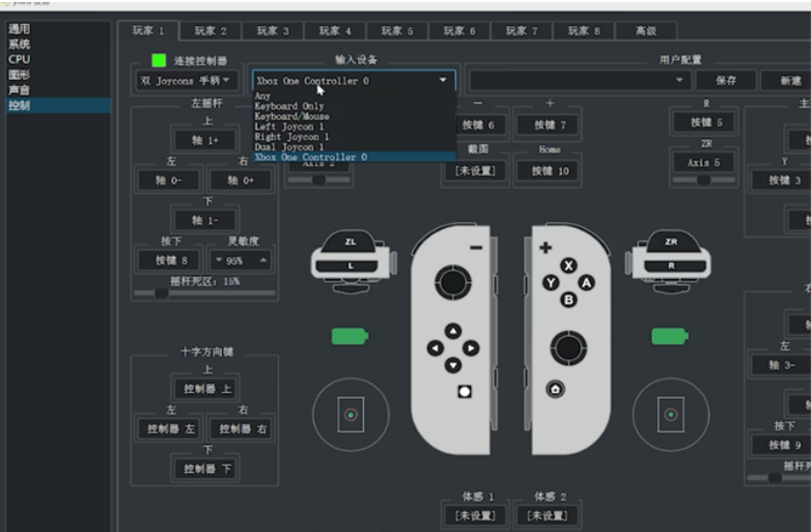Screen dimensions: 811x532
Task: Click the ZL trigger on left shoulder diagram
Action: click(x=350, y=241)
